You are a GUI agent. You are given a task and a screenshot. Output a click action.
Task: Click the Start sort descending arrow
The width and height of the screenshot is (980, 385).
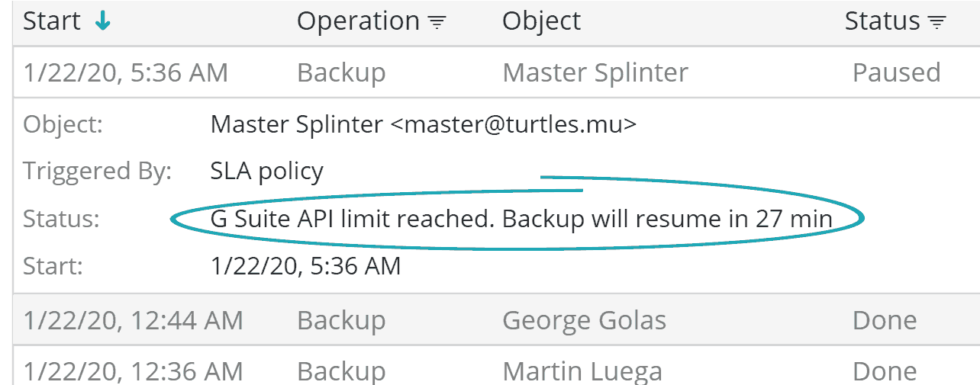pos(103,22)
